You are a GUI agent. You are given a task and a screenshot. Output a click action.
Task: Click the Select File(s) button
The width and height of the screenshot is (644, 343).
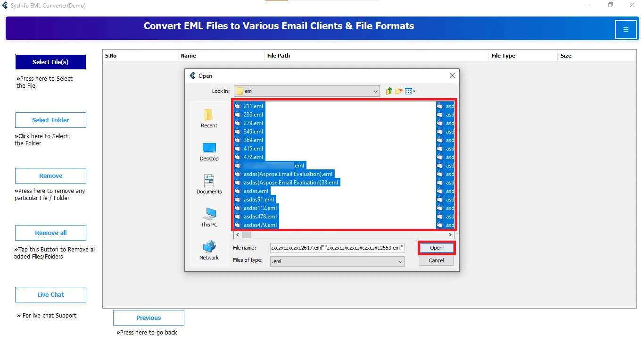(x=50, y=62)
